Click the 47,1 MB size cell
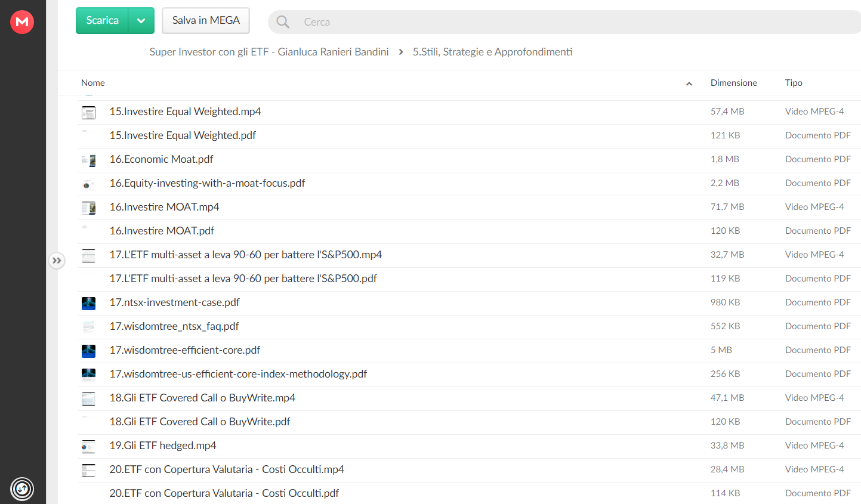Screen dimensions: 861x504 [727, 398]
